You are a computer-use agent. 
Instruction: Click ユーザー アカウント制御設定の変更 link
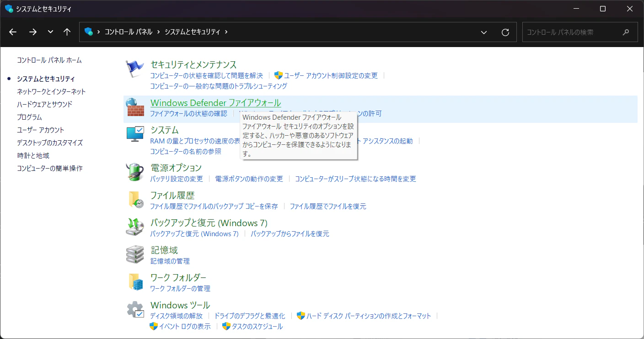pos(331,75)
